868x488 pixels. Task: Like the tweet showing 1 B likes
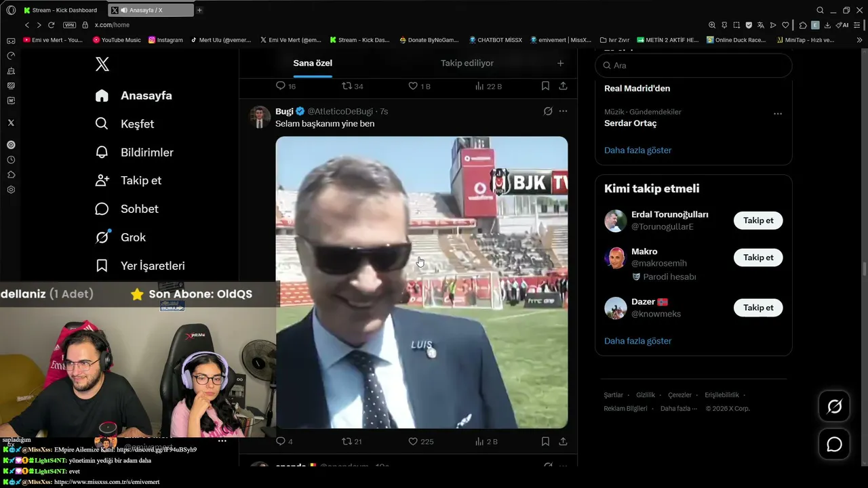click(419, 86)
